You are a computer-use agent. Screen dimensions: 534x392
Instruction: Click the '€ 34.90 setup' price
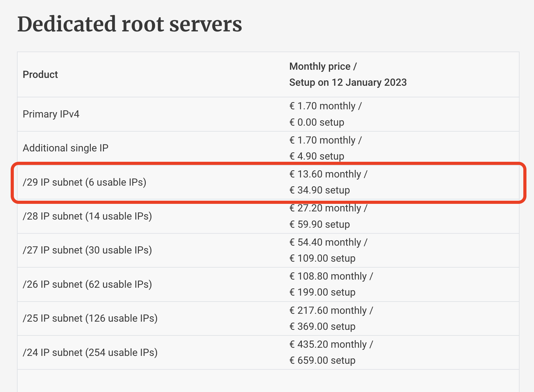tap(319, 190)
